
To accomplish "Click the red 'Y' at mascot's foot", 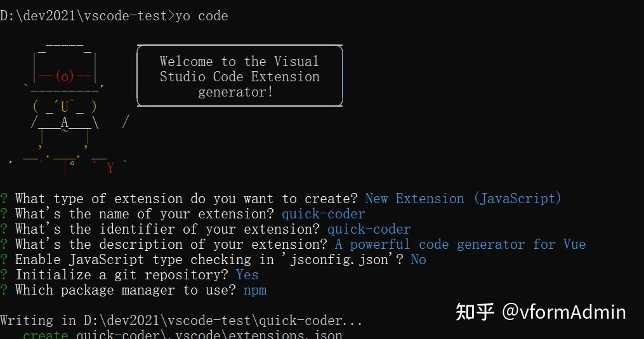I will click(110, 168).
